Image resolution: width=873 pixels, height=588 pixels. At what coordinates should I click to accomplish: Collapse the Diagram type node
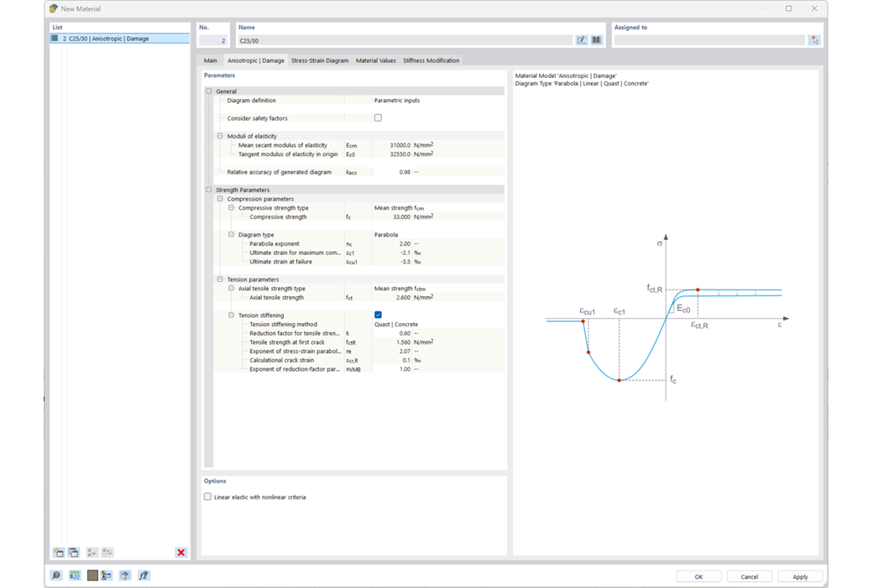tap(231, 235)
